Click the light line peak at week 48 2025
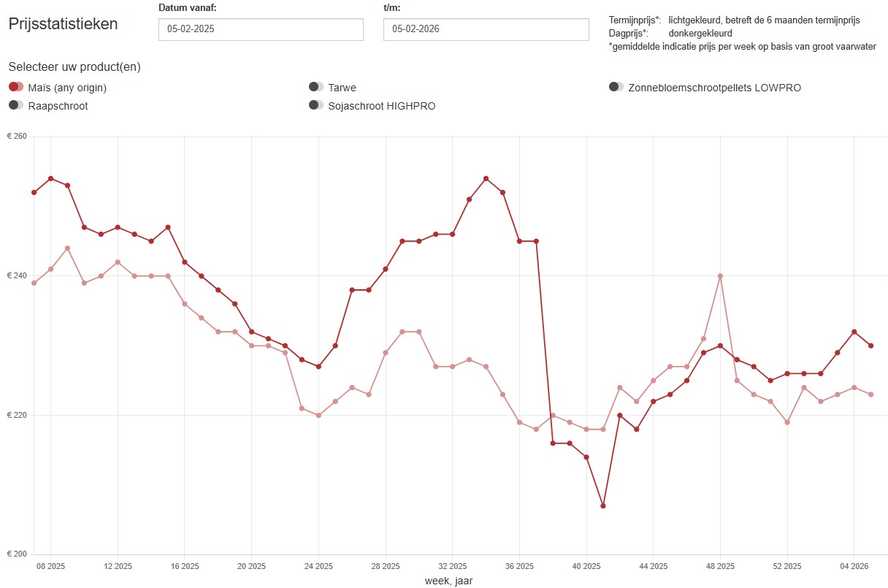This screenshot has width=888, height=588. pos(720,276)
